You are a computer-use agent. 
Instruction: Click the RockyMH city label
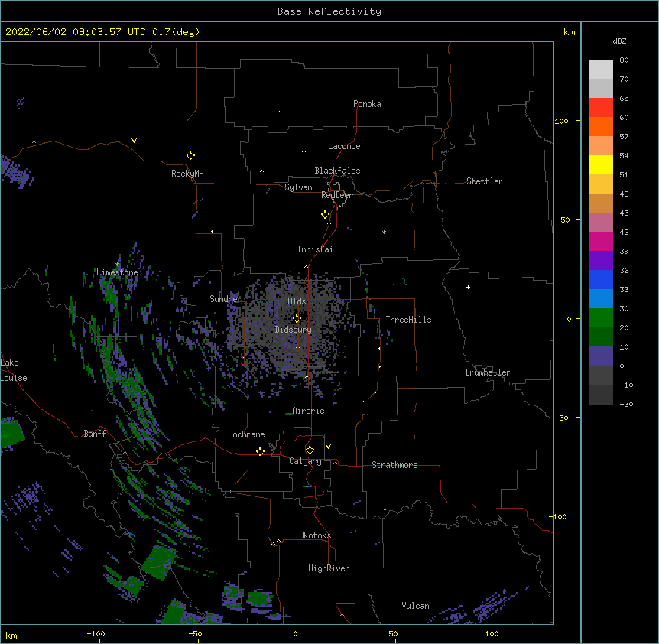187,174
